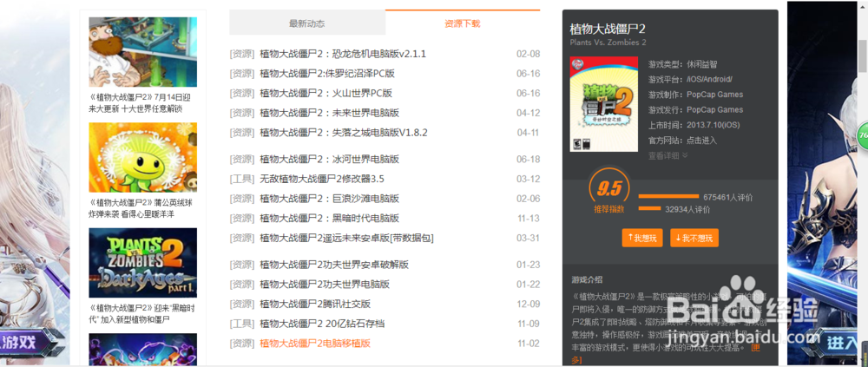Open 植物大战僵尸2：冰河世界电脑版 link
Image resolution: width=868 pixels, height=367 pixels.
click(329, 160)
